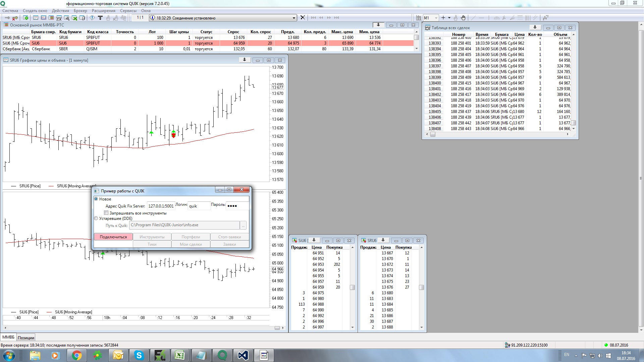Click the disconnect key icon in toolbar
Screen dimensions: 644x362
(15, 18)
